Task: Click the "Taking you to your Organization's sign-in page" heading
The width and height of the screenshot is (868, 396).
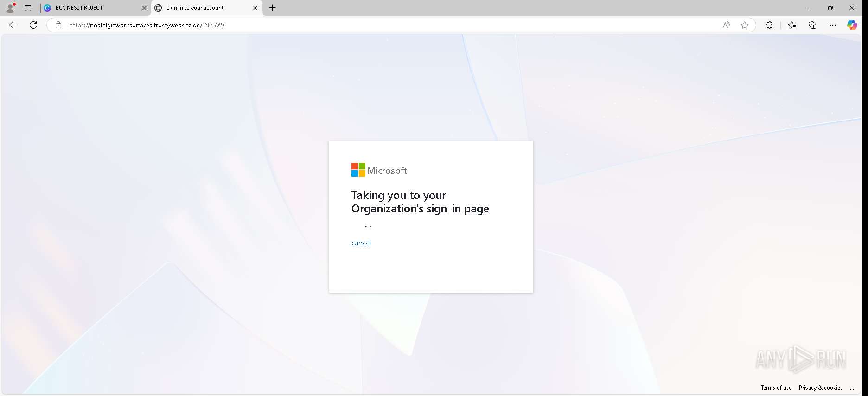Action: pos(420,202)
